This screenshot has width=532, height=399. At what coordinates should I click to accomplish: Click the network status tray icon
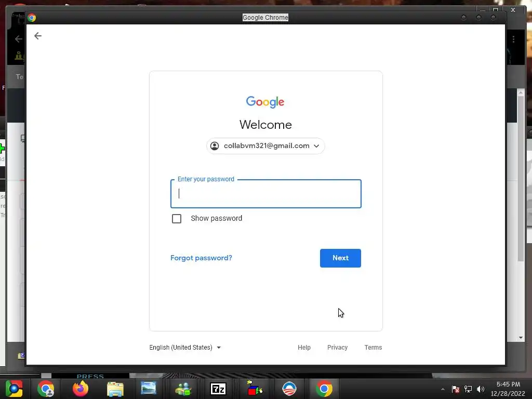pyautogui.click(x=468, y=389)
